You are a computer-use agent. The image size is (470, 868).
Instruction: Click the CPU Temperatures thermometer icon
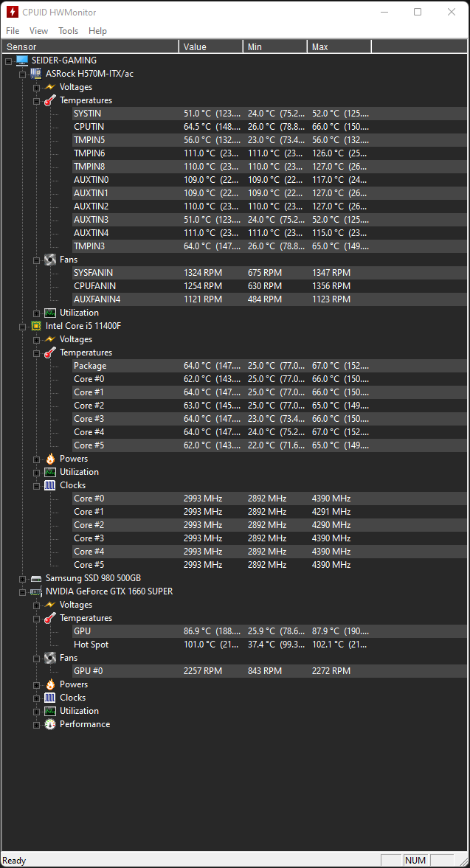(50, 352)
